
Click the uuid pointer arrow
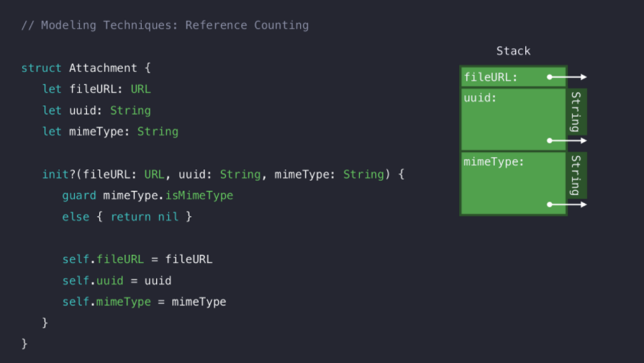coord(567,140)
